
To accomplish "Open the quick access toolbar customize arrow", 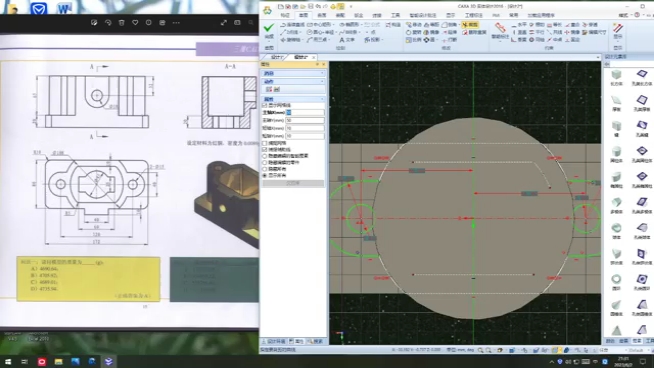I will click(351, 7).
